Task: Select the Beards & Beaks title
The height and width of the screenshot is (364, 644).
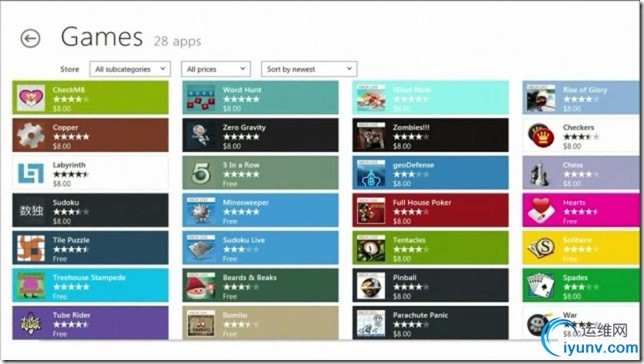Action: (x=249, y=277)
